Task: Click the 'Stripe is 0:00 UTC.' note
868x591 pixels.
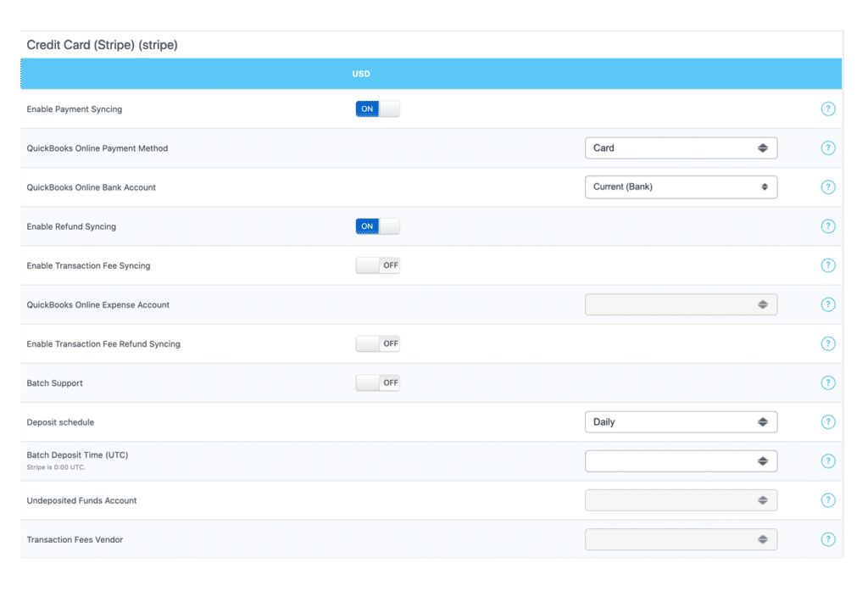Action: click(x=56, y=467)
